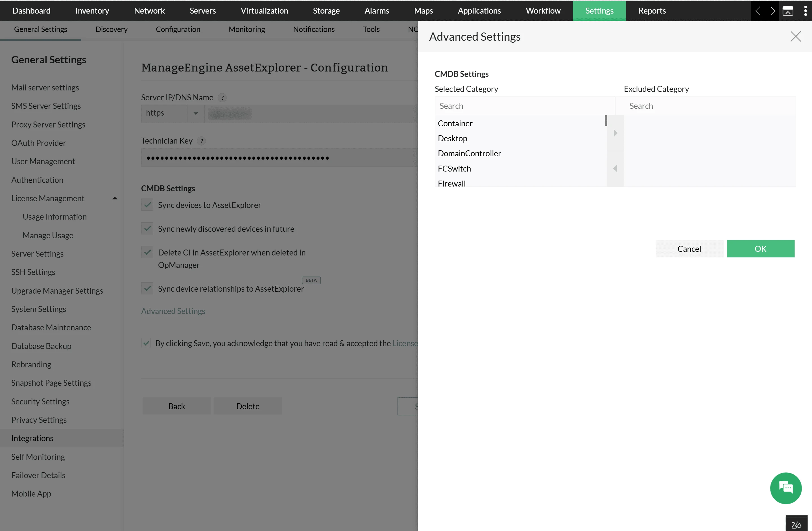
Task: Switch to the Notifications tab
Action: click(314, 29)
